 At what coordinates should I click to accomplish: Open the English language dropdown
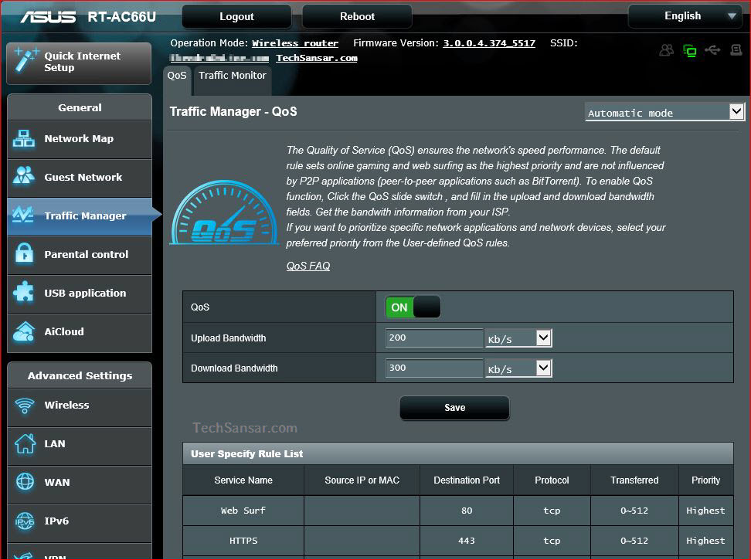[x=685, y=15]
